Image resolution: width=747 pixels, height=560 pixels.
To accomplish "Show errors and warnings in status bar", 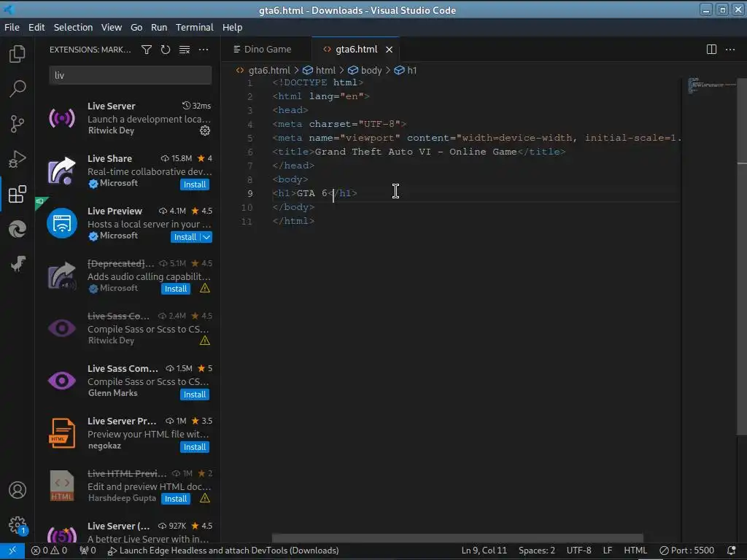I will click(x=49, y=551).
